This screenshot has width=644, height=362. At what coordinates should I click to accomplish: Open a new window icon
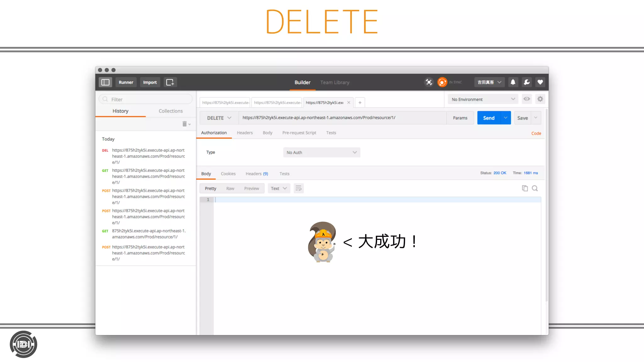pyautogui.click(x=170, y=82)
